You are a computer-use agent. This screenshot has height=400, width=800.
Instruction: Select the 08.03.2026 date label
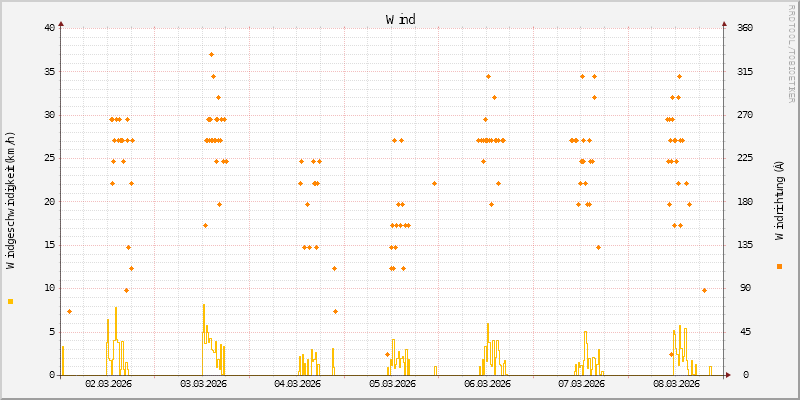pos(675,383)
